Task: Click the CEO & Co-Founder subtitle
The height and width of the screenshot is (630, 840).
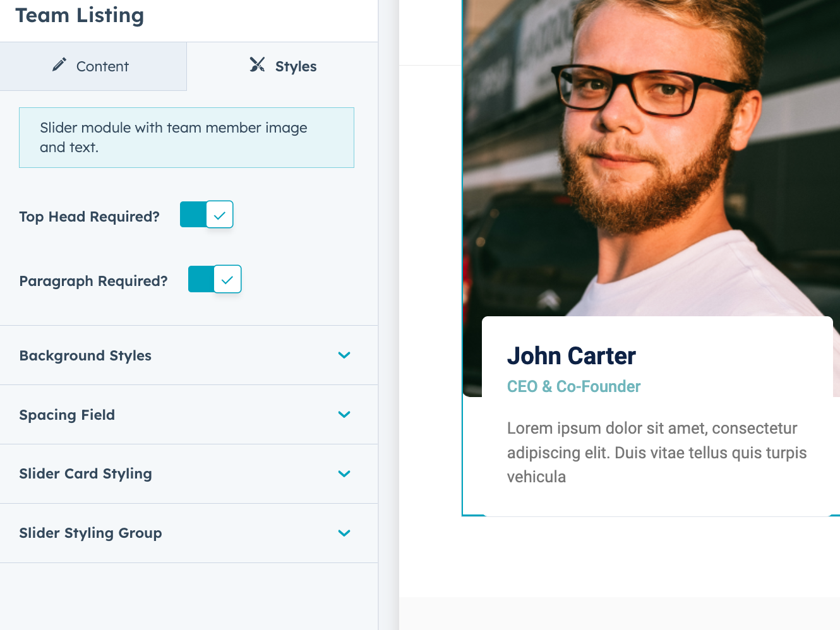Action: tap(573, 386)
